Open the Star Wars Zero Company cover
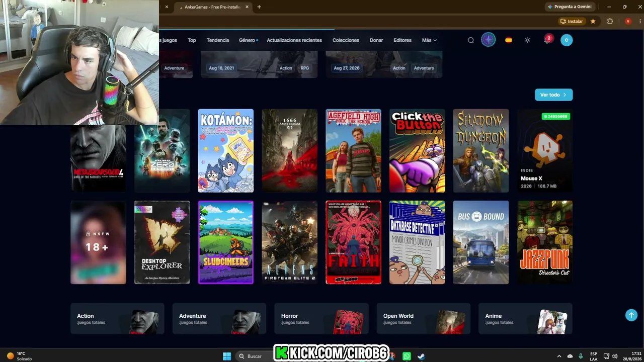Screen dimensions: 644x362 [162, 151]
